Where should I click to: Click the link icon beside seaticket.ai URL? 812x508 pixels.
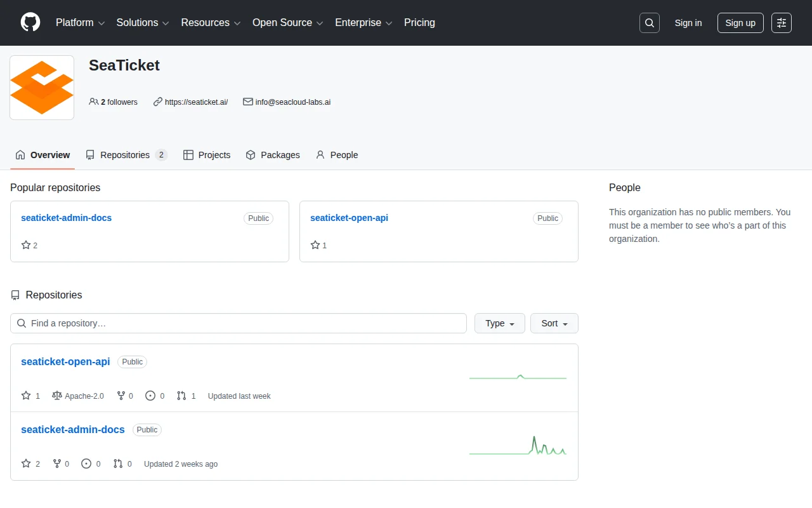(x=158, y=102)
